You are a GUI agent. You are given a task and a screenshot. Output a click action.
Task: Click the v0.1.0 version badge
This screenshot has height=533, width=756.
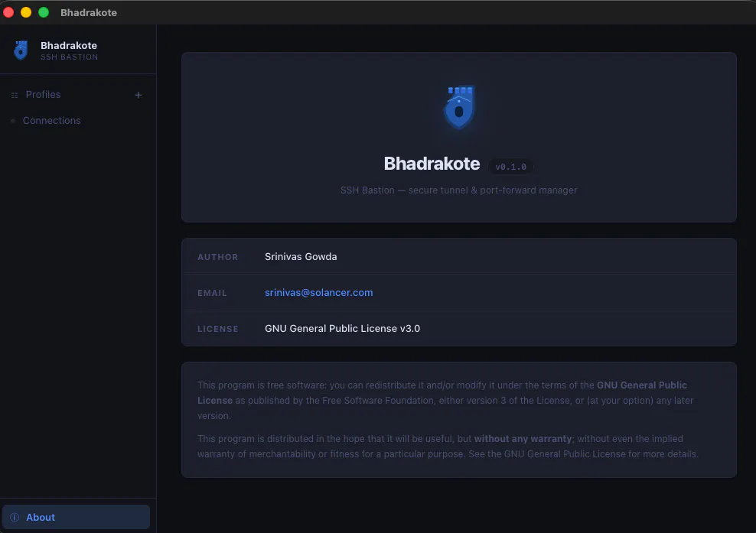510,167
